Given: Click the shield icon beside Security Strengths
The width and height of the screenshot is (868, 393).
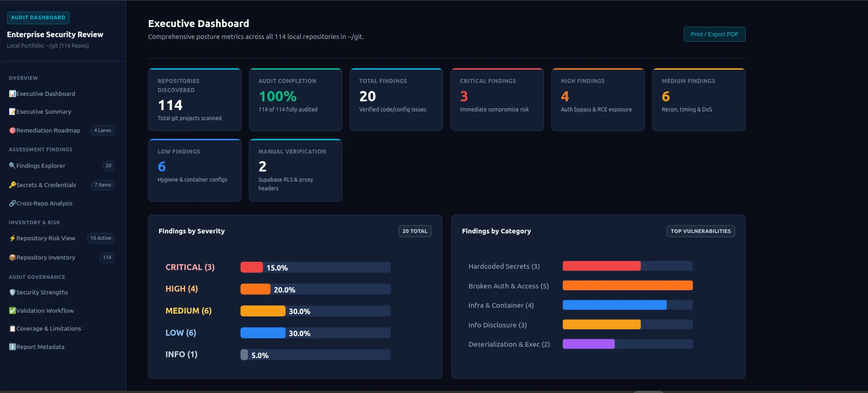Looking at the screenshot, I should 12,292.
